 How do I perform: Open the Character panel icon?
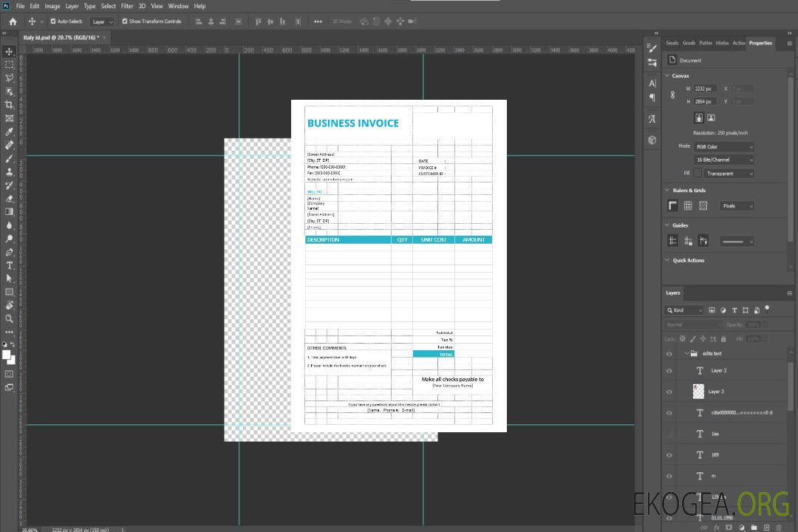click(652, 83)
